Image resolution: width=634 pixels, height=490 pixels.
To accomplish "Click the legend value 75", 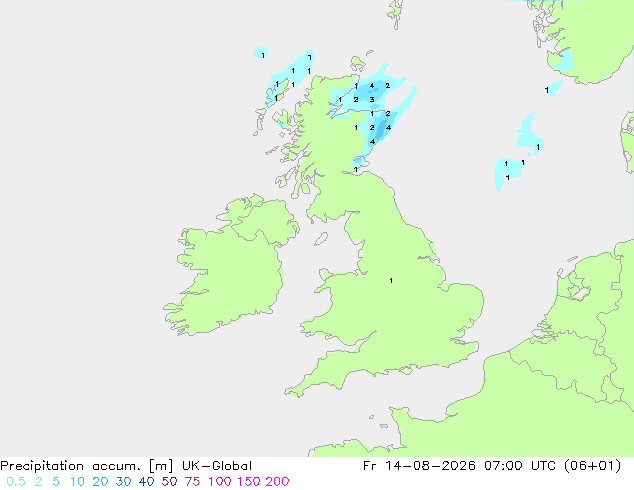I will [x=192, y=482].
